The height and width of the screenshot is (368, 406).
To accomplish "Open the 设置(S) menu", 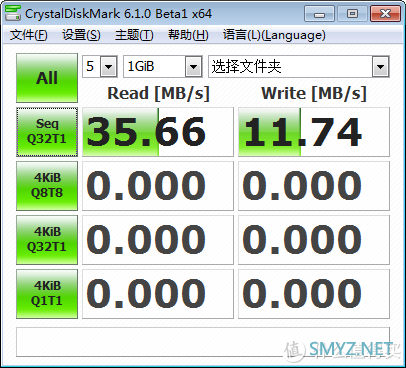I will click(x=81, y=35).
